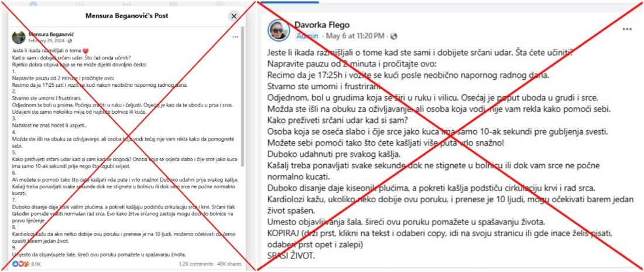Close Mensura Beganović's Post dialog
This screenshot has width=644, height=272.
[234, 16]
